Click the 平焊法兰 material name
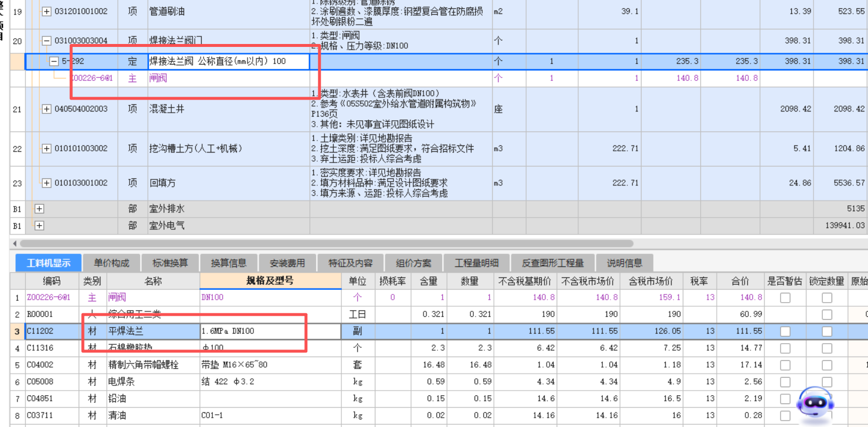 point(126,331)
